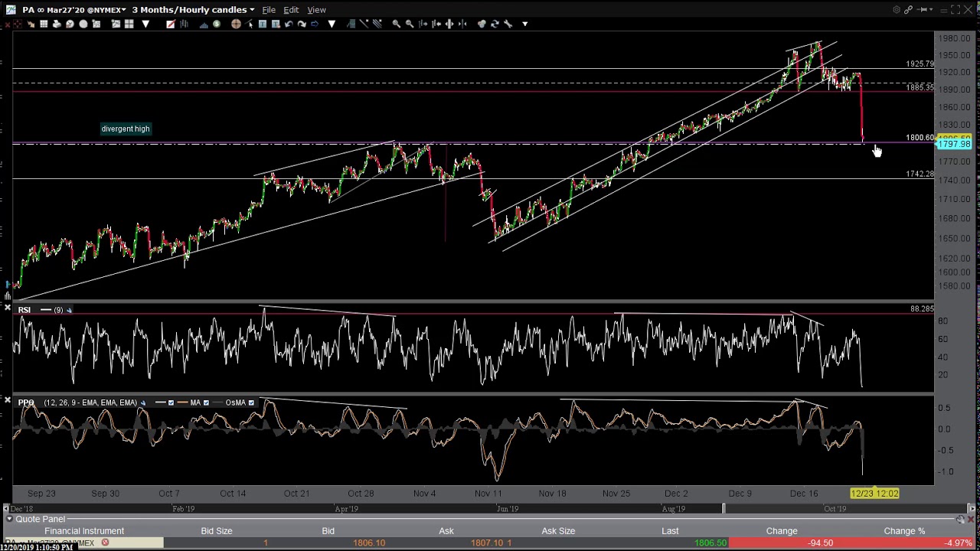The width and height of the screenshot is (980, 551).
Task: Click the red circle icon in the quote row
Action: (x=105, y=543)
